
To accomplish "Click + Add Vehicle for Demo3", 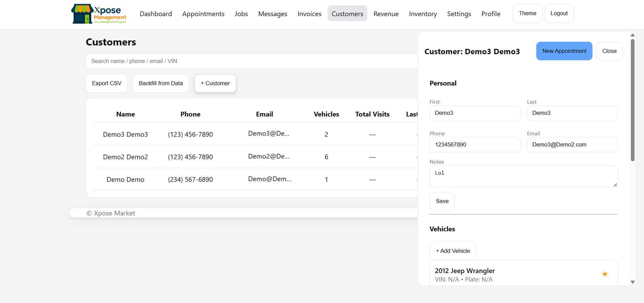I will tap(452, 251).
